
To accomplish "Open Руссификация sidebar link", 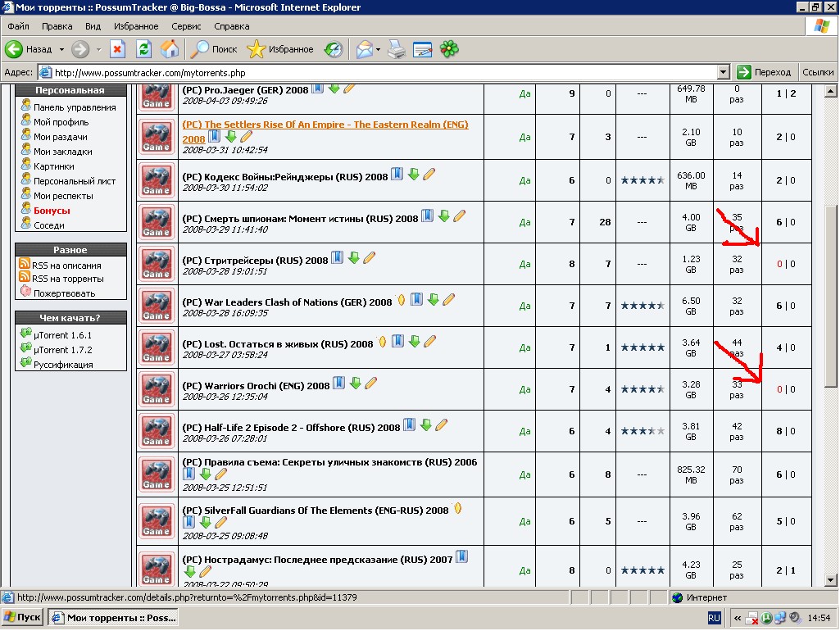I will [62, 364].
